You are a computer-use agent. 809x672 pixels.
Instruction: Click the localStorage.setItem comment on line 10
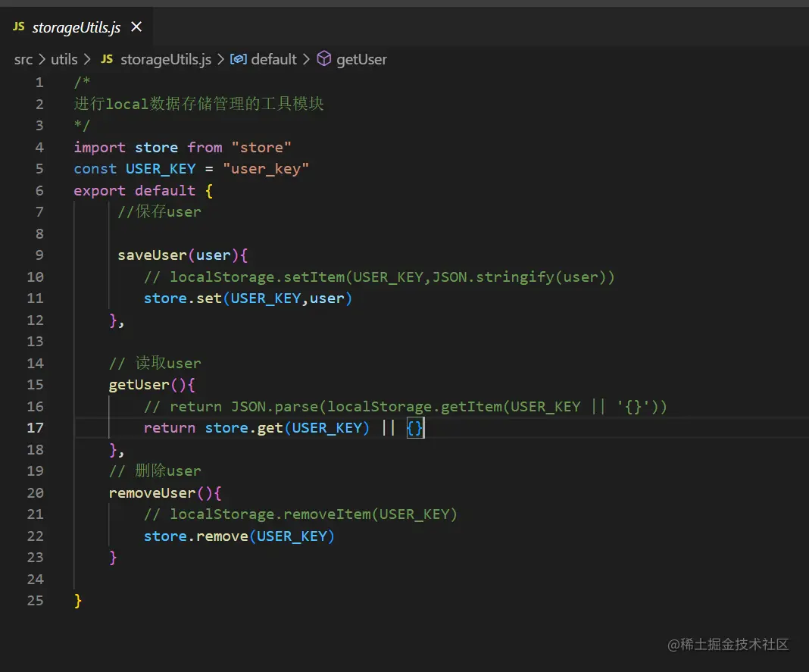coord(380,277)
